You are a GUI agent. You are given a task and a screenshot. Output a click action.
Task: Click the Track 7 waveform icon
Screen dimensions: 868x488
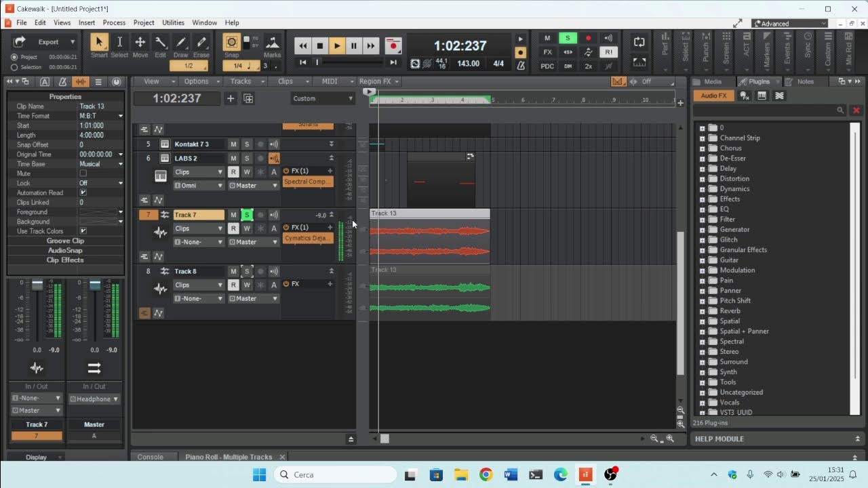pyautogui.click(x=161, y=232)
